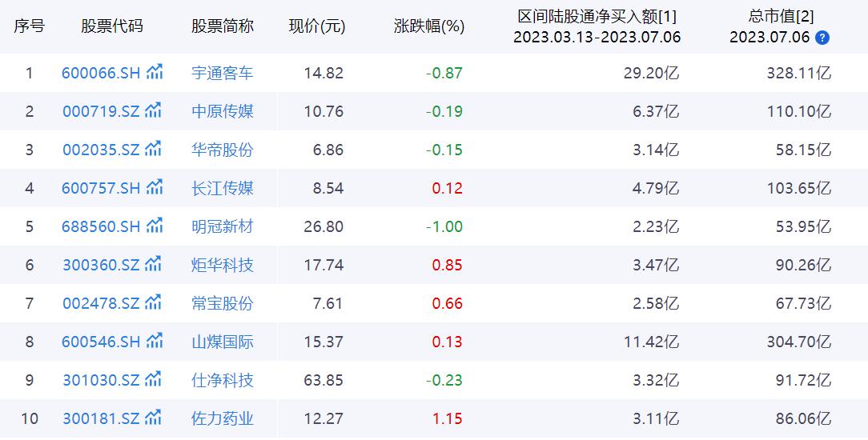Select net buy amount 4.79亿
868x440 pixels.
pos(656,189)
